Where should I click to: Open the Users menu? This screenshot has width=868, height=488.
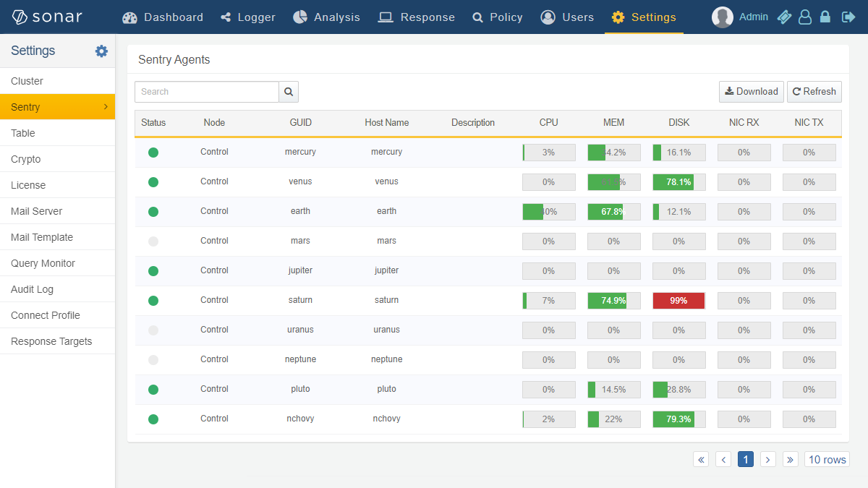567,17
